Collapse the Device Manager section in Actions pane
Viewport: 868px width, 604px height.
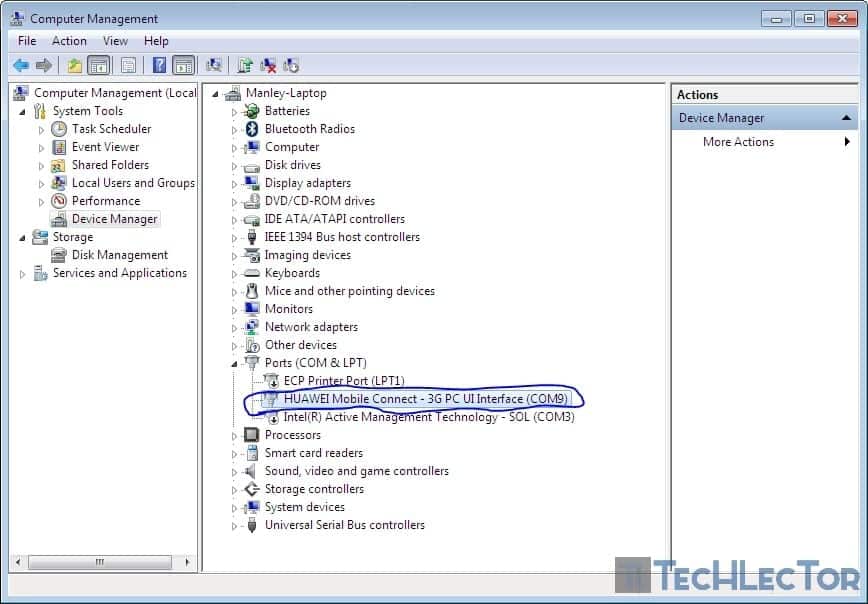846,118
